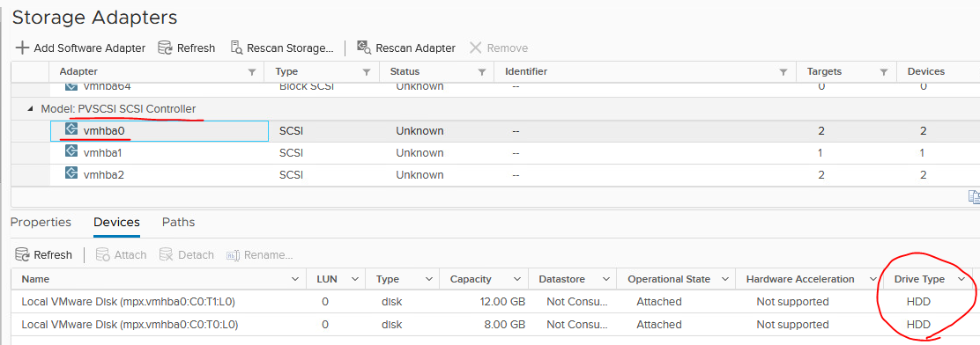
Task: Open the Capacity column dropdown
Action: pyautogui.click(x=517, y=280)
